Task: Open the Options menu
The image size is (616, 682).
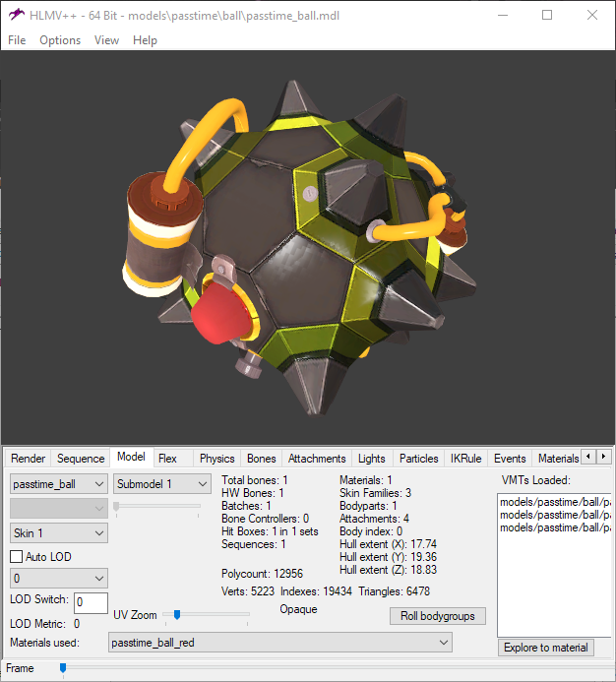Action: [60, 40]
